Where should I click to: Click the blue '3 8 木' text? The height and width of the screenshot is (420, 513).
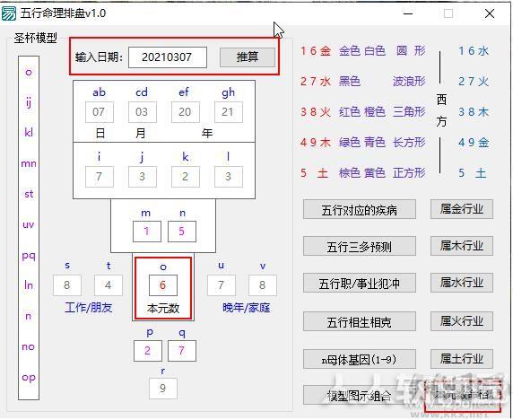pos(474,112)
